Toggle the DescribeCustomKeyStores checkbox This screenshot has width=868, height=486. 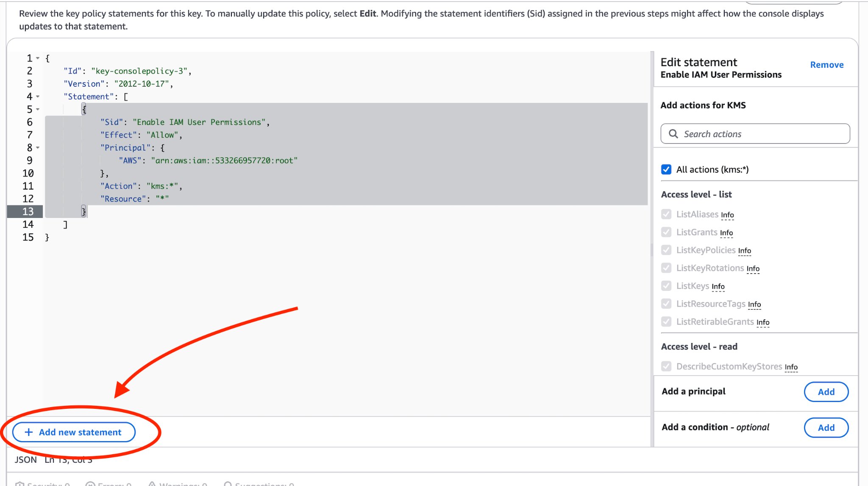click(x=666, y=366)
